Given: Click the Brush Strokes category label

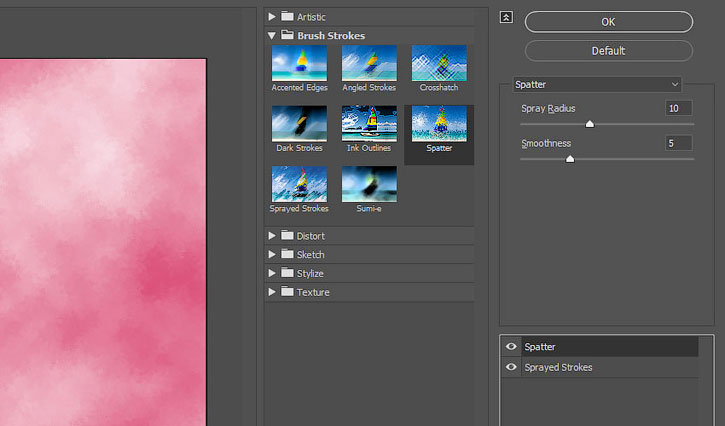Looking at the screenshot, I should (331, 36).
